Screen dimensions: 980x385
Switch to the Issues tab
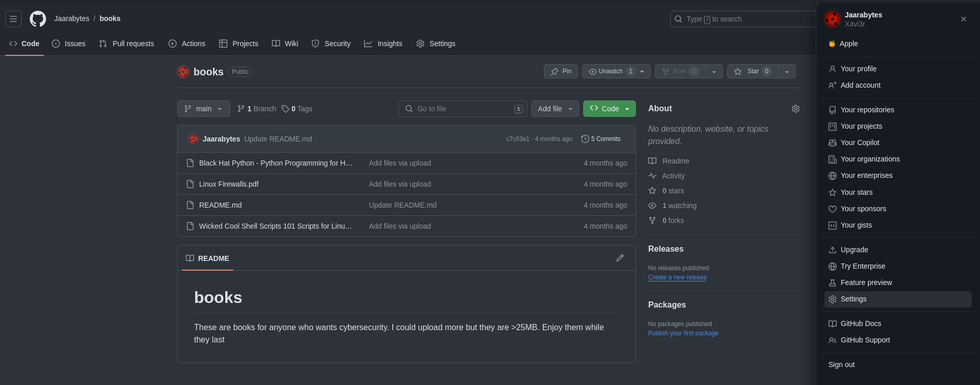[69, 44]
